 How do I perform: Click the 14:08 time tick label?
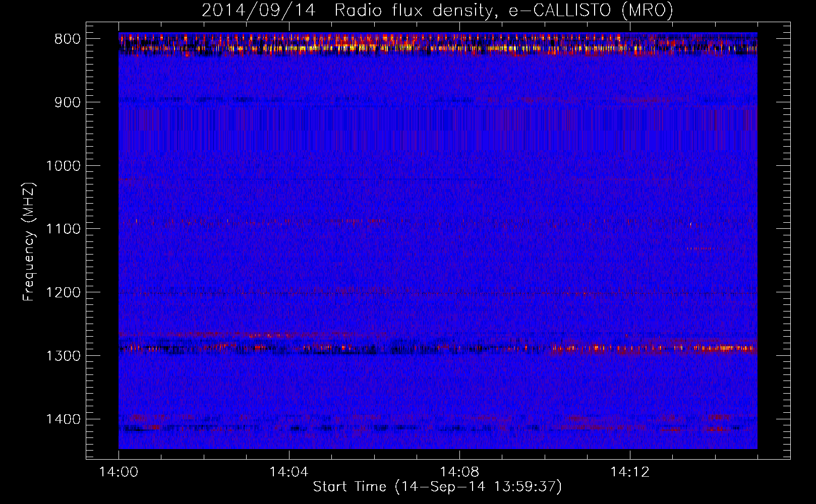(459, 472)
